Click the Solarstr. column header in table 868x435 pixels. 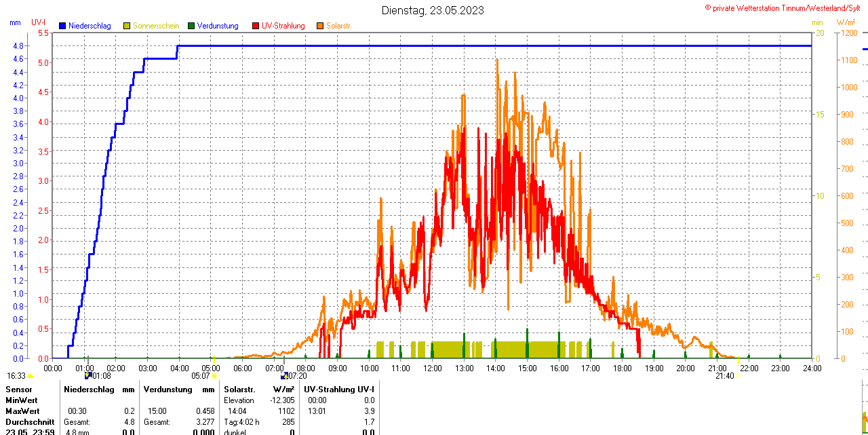(x=238, y=390)
